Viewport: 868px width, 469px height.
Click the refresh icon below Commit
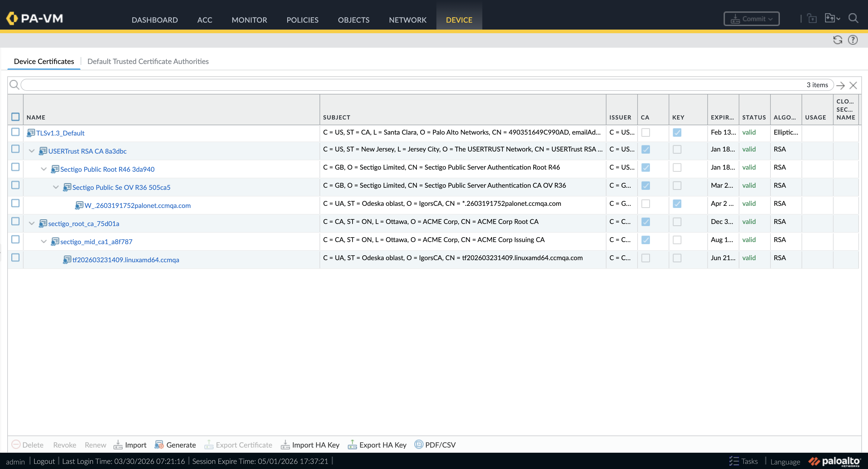838,40
